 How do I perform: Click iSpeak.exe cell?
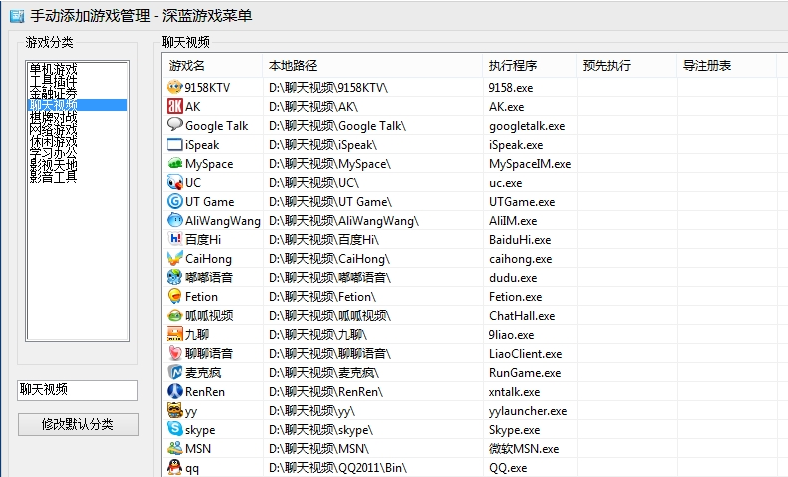click(x=516, y=145)
